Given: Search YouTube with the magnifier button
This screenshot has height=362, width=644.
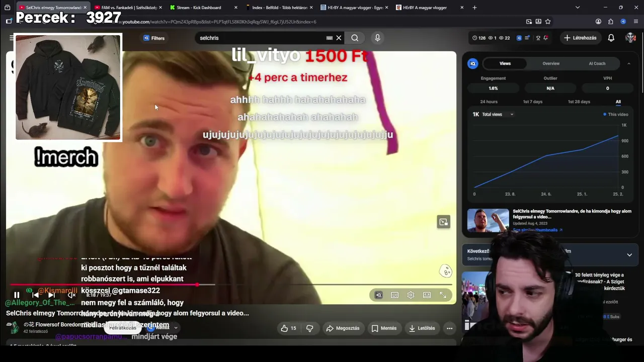Looking at the screenshot, I should 355,38.
